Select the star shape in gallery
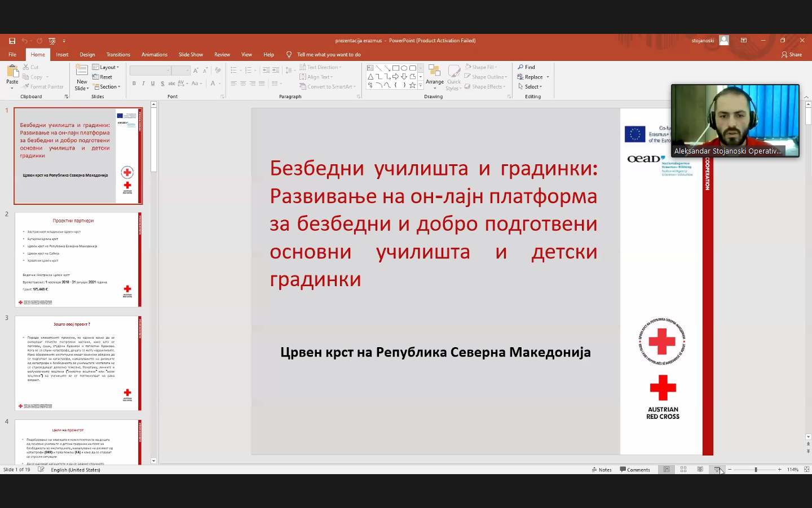This screenshot has height=508, width=812. tap(413, 85)
